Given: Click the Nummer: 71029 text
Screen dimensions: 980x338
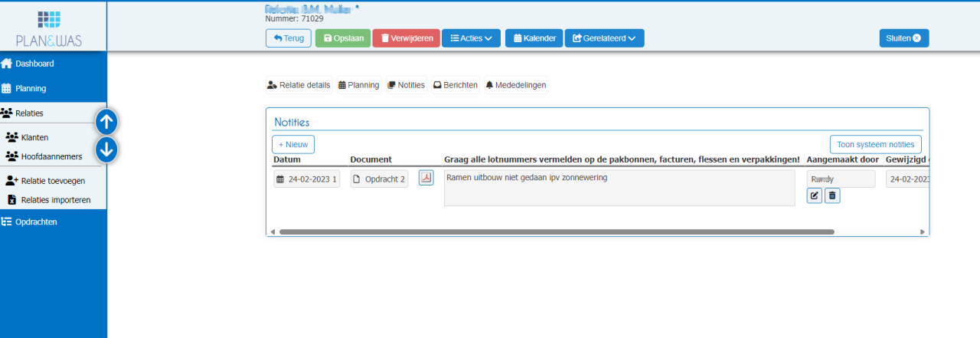Looking at the screenshot, I should 294,18.
